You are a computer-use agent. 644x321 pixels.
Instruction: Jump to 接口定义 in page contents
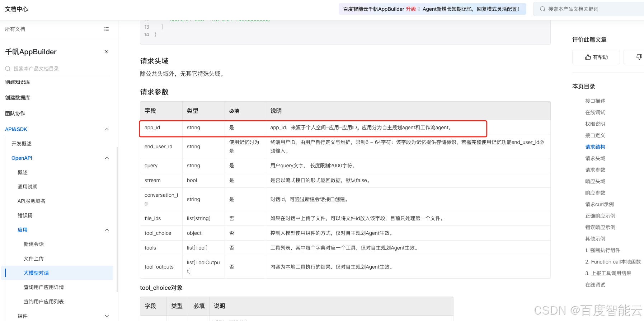tap(595, 135)
